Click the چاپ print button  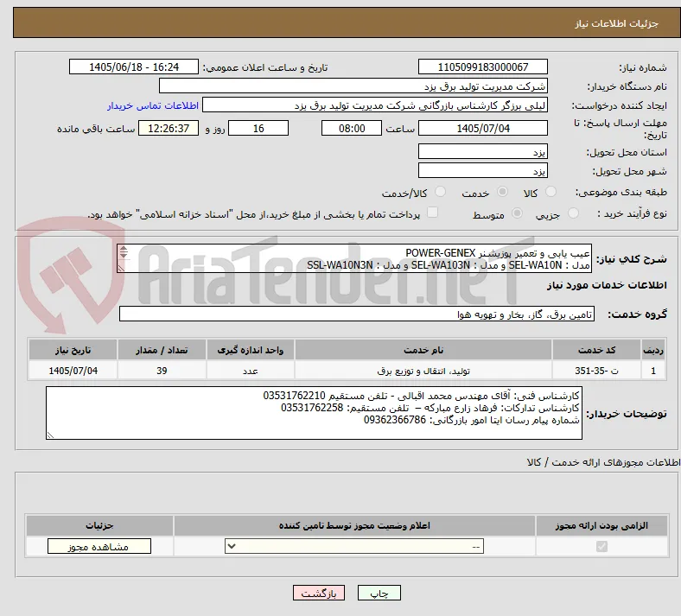(x=379, y=593)
